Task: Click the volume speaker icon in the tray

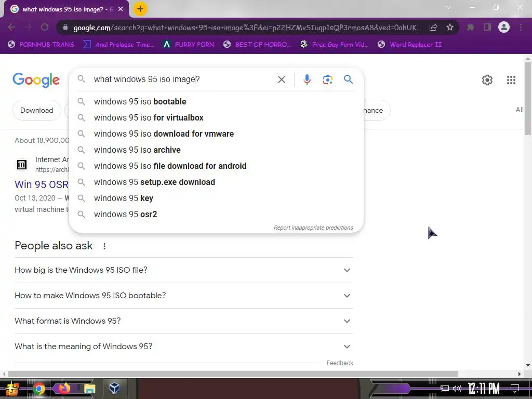Action: [x=457, y=389]
